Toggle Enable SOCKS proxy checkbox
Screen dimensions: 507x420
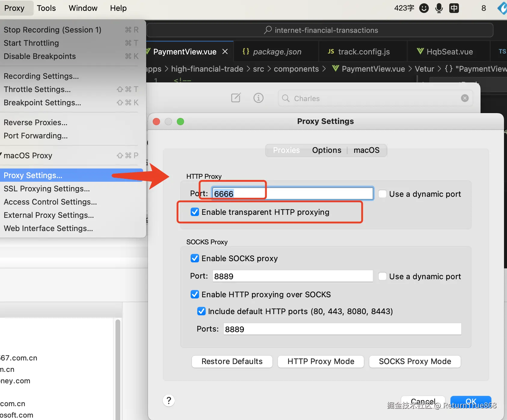pos(195,258)
